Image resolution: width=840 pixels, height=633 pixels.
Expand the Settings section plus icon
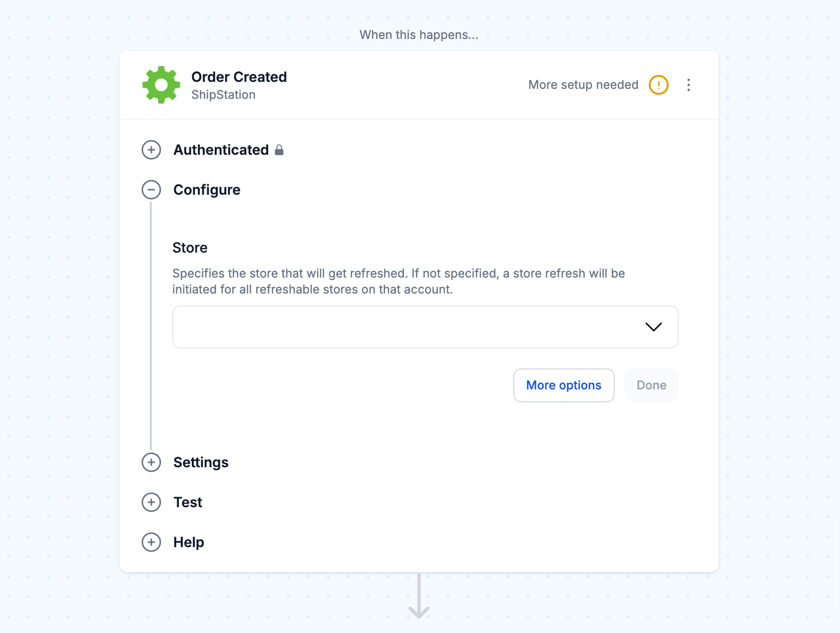(x=151, y=462)
